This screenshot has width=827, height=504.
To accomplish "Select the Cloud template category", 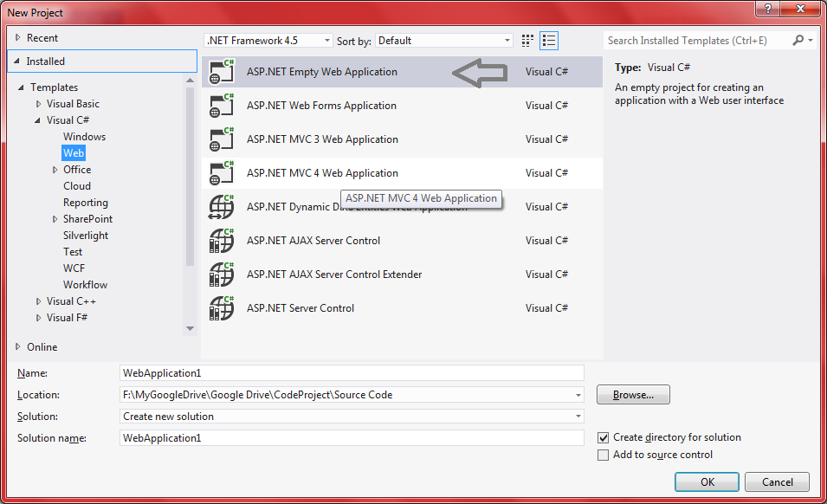I will [77, 186].
